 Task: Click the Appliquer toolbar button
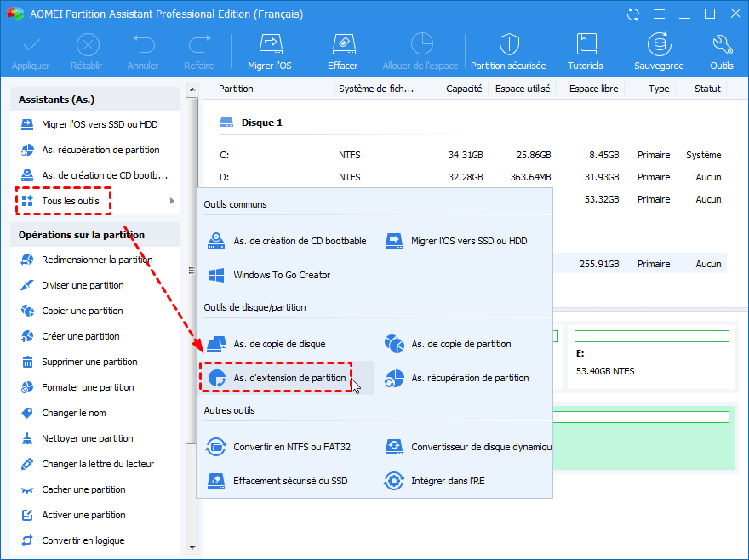click(x=31, y=52)
